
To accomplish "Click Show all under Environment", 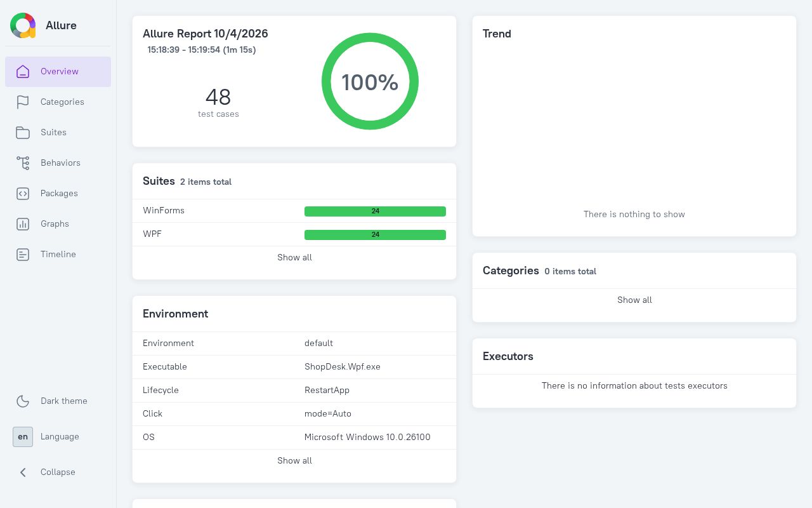I will point(294,460).
